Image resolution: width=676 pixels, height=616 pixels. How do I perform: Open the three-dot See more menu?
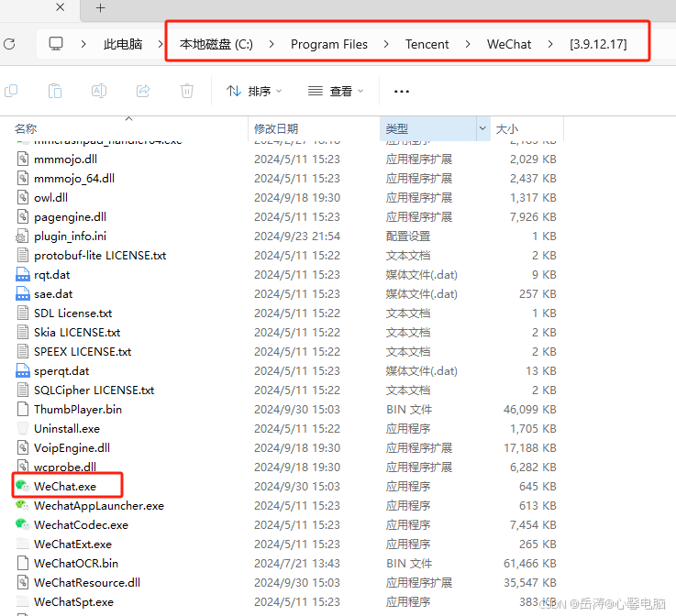click(402, 92)
